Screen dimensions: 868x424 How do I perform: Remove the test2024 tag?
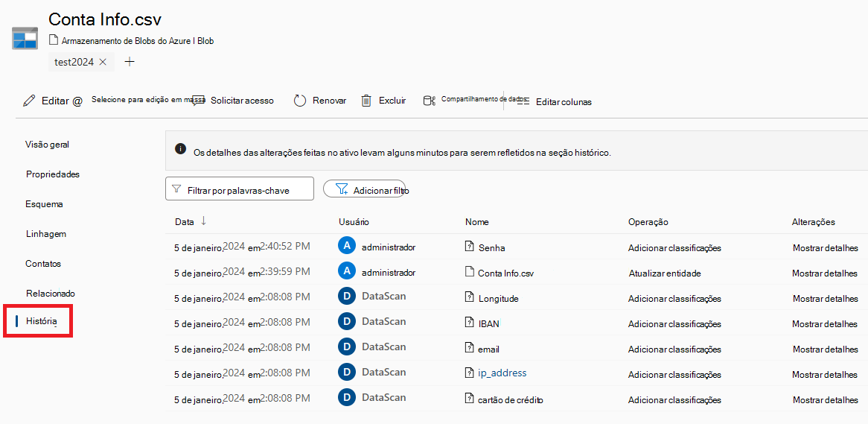point(103,62)
